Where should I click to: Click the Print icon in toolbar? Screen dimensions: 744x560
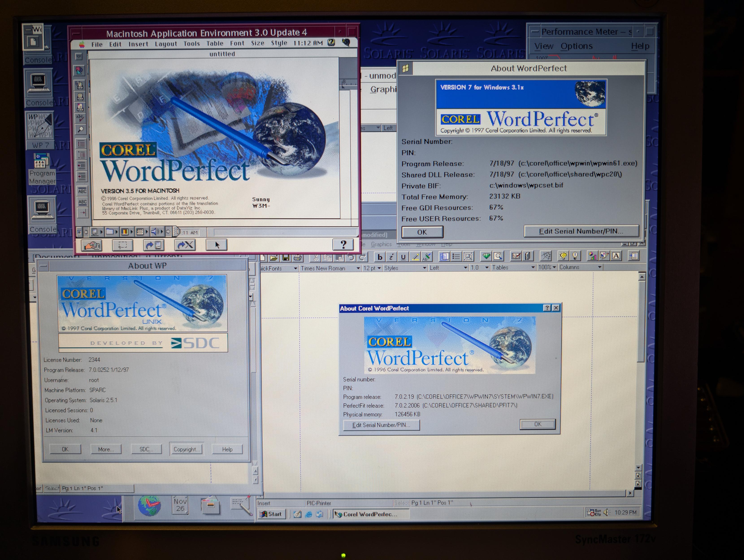pos(297,258)
